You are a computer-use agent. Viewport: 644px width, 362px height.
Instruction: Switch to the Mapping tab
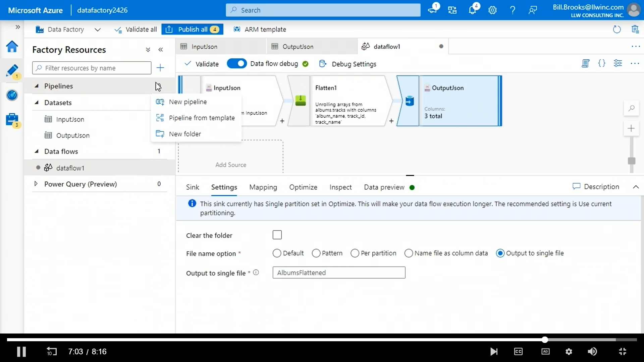click(263, 187)
